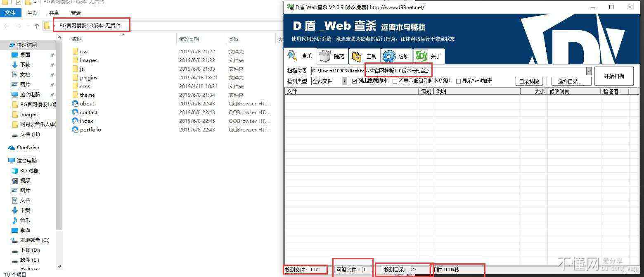Open 软件 (E:) drive
This screenshot has width=644, height=277.
tap(30, 260)
